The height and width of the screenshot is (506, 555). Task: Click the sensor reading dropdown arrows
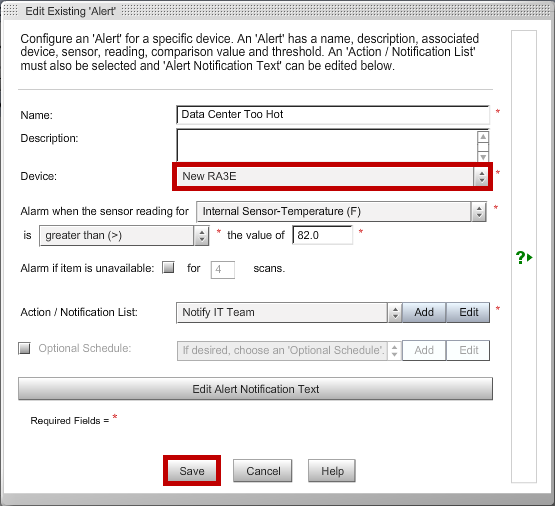click(x=479, y=212)
